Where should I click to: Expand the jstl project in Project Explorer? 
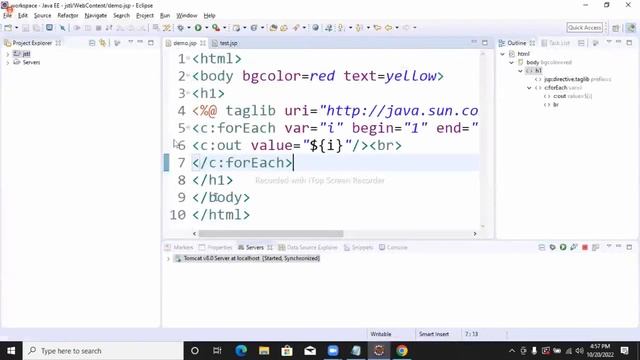point(8,54)
